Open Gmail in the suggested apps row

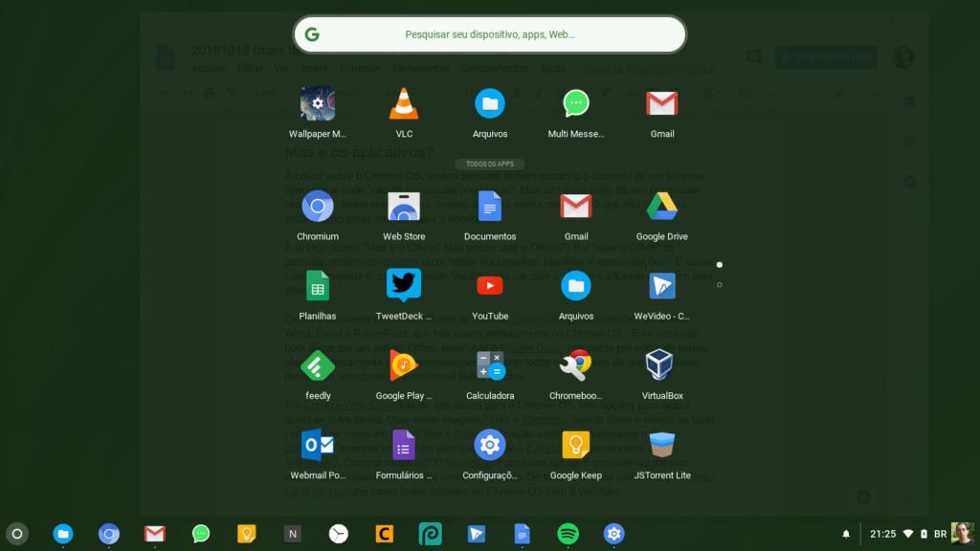(x=662, y=103)
